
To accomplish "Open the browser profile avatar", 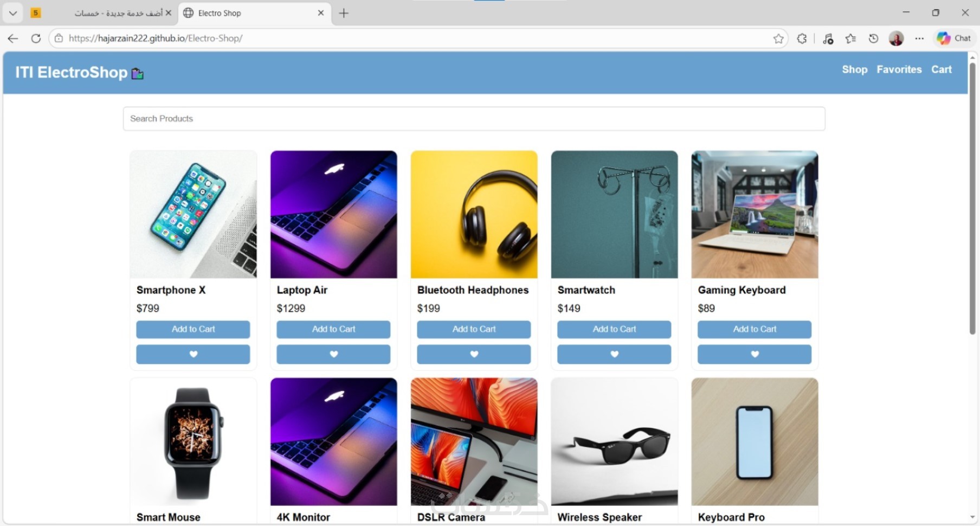I will tap(896, 39).
